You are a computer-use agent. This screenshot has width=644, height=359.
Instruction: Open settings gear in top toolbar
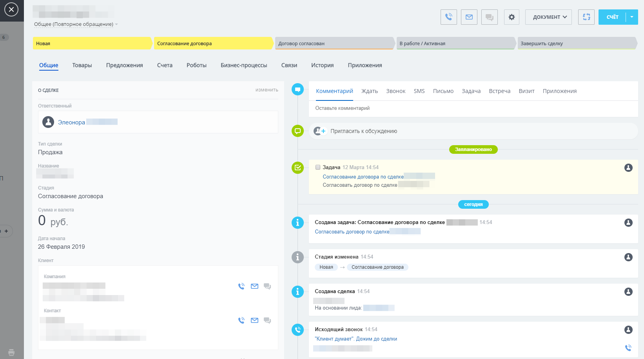(x=512, y=17)
